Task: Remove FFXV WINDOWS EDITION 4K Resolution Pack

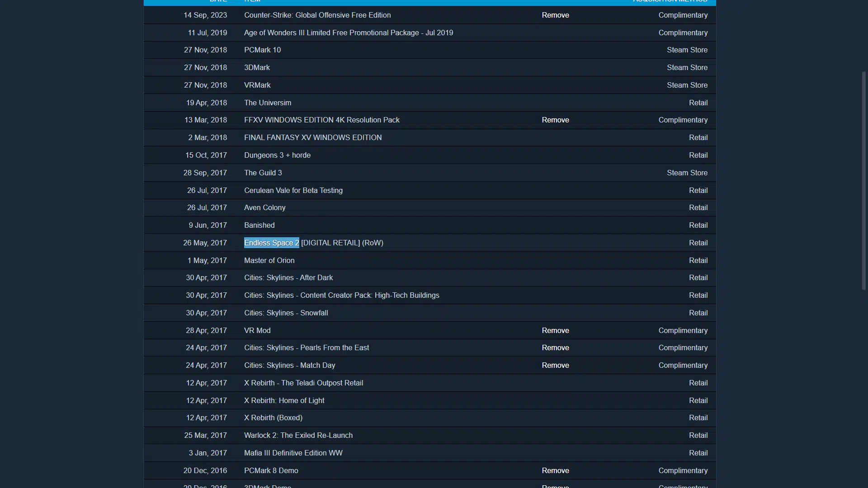Action: coord(555,120)
